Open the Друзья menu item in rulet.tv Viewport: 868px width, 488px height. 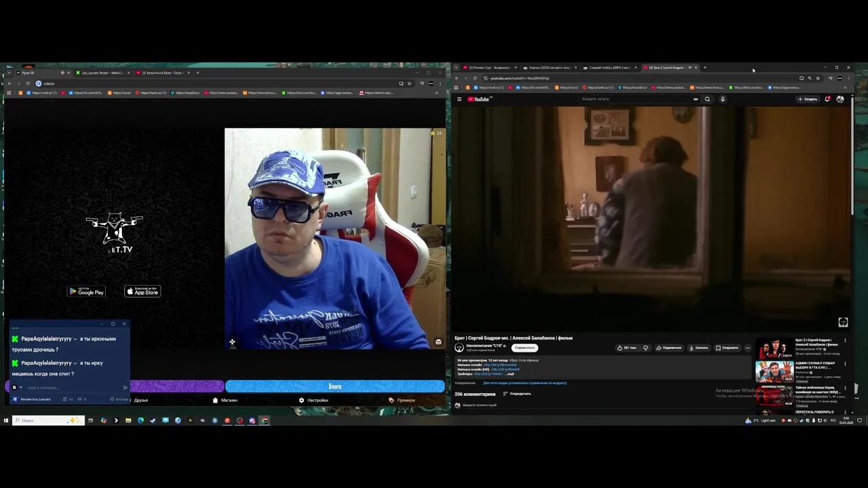click(141, 400)
